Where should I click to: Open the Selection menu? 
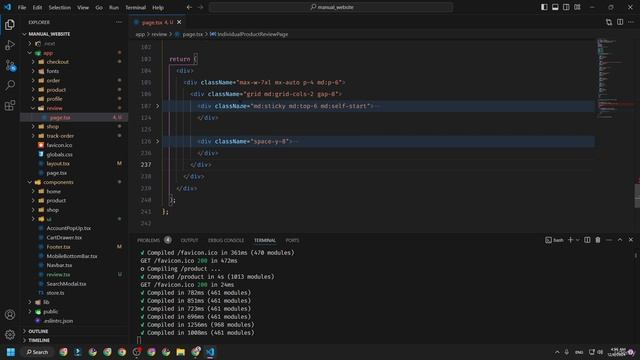coord(60,7)
